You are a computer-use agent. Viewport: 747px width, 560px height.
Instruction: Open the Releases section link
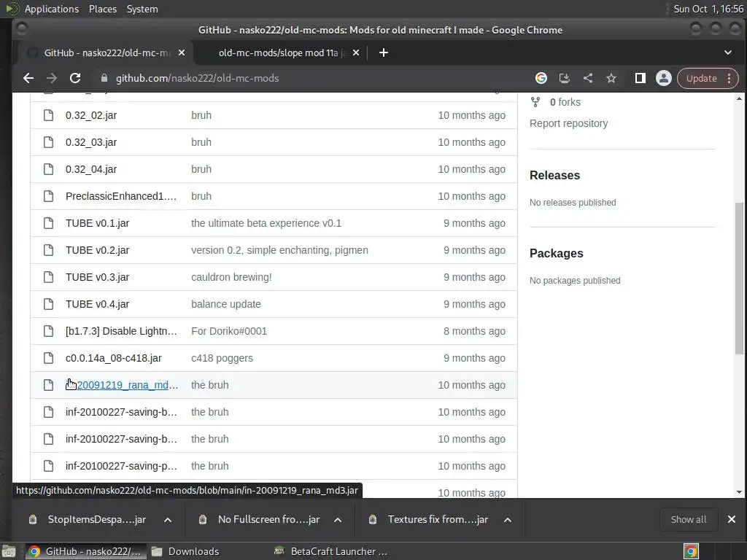(x=554, y=175)
